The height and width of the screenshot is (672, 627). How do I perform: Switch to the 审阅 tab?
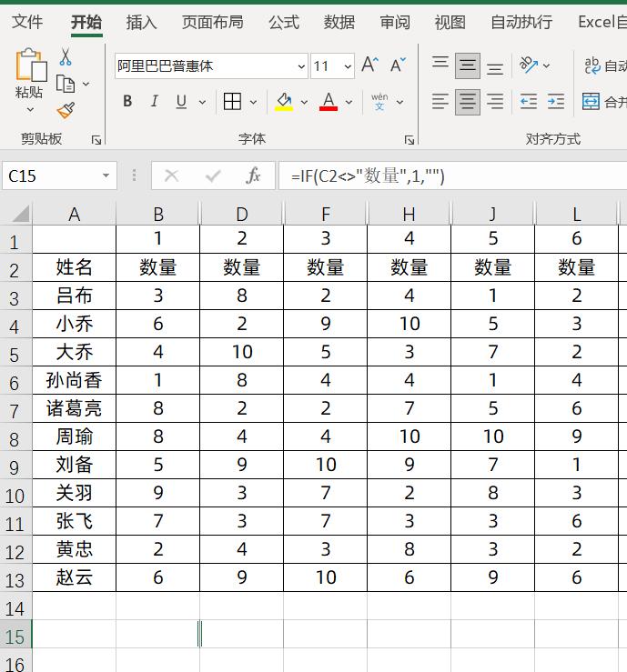coord(395,22)
